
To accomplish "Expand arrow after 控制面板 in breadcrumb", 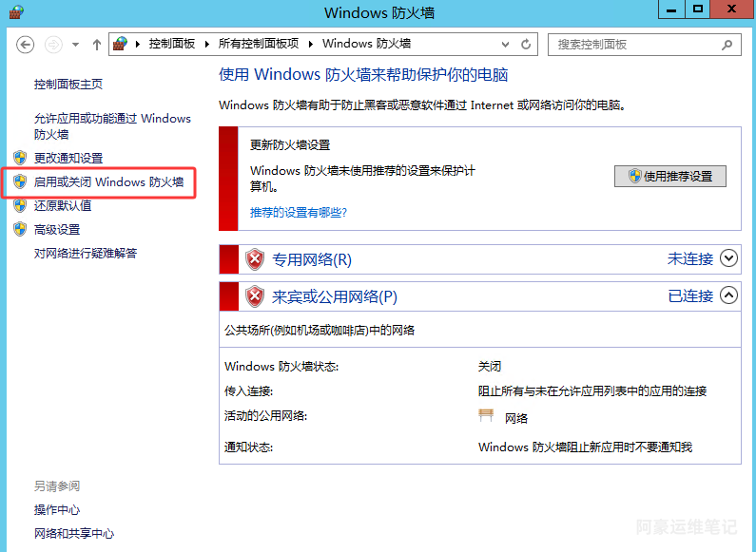I will point(207,45).
